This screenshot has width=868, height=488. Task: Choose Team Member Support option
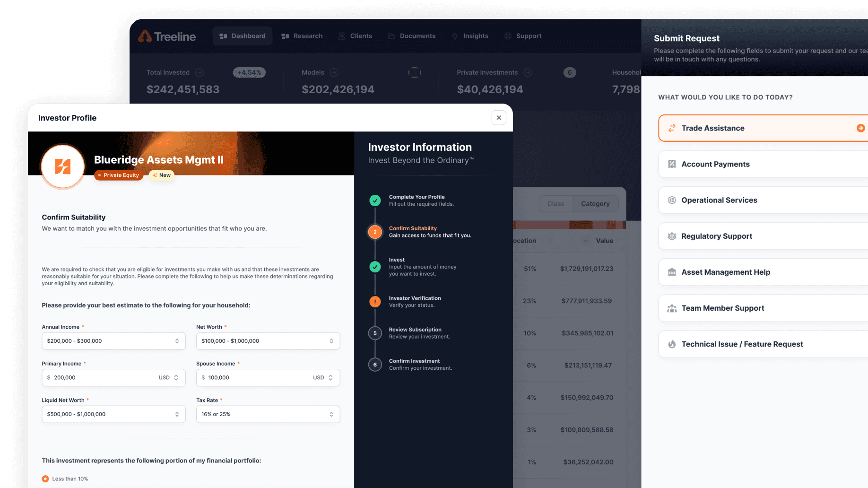pos(763,308)
